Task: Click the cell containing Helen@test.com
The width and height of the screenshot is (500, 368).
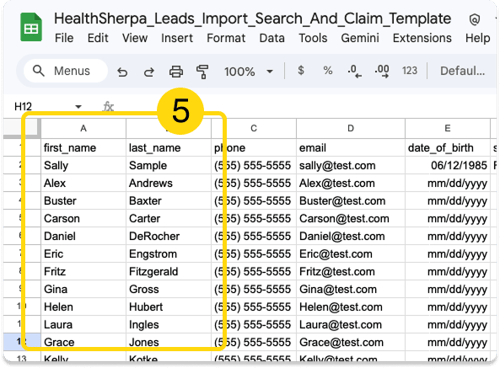Action: (351, 307)
